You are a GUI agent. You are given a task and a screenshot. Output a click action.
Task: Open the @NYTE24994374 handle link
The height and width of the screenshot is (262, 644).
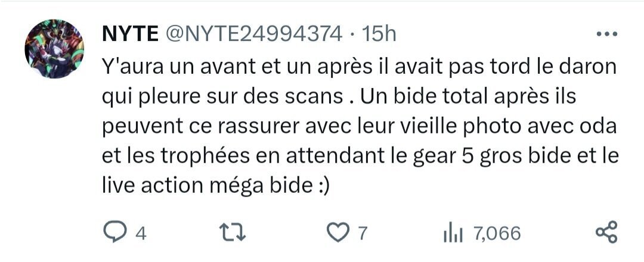point(253,35)
